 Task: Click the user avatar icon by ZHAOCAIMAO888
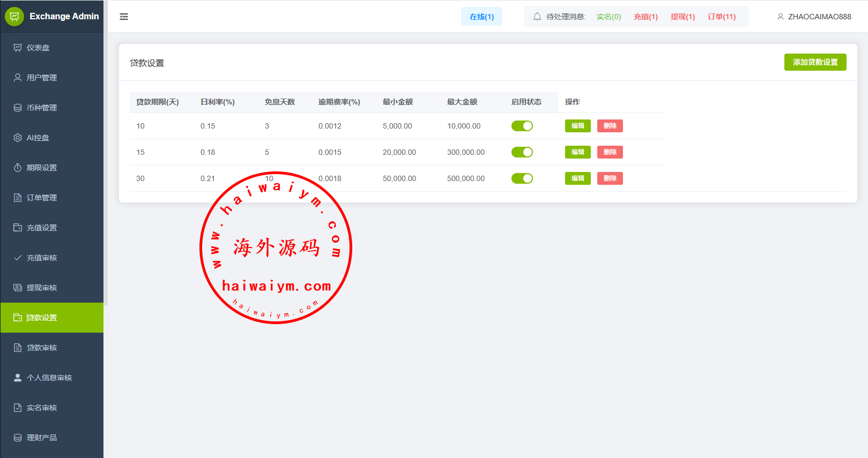(x=780, y=17)
